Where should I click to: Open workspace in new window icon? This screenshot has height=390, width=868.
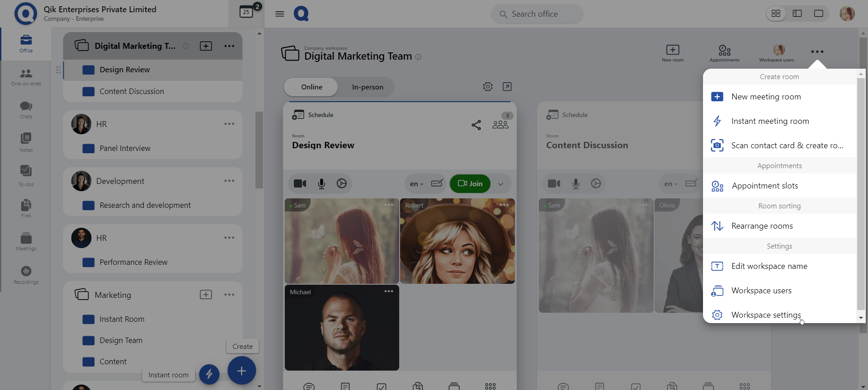tap(507, 87)
